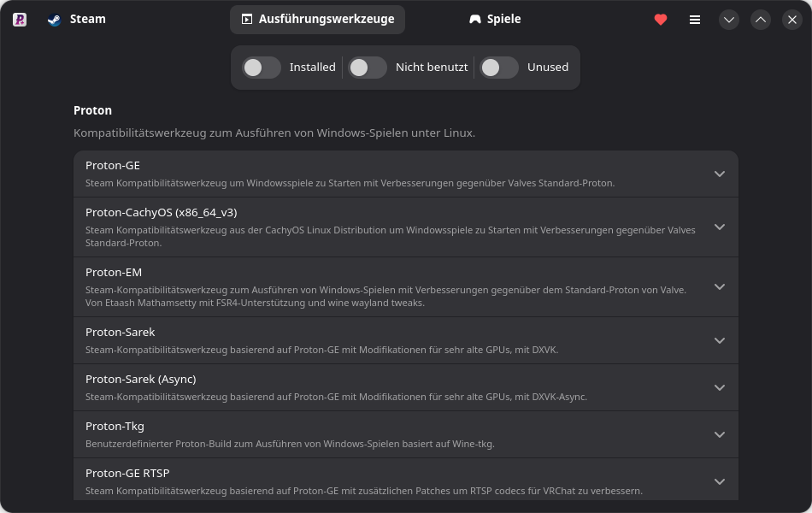Screen dimensions: 812x513
Task: Select the Proton-Tkg title text
Action: pyautogui.click(x=115, y=426)
